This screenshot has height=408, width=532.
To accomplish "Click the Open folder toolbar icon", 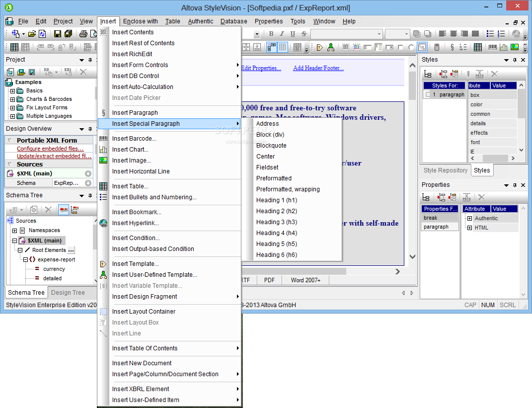I will click(32, 34).
